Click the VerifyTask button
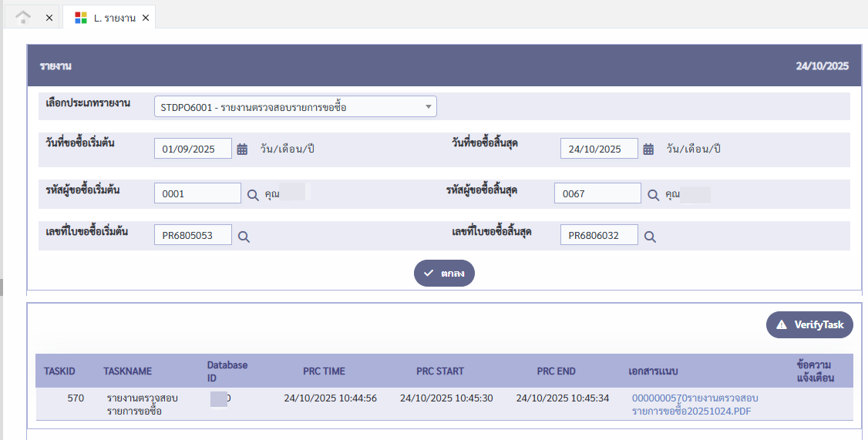 point(809,324)
